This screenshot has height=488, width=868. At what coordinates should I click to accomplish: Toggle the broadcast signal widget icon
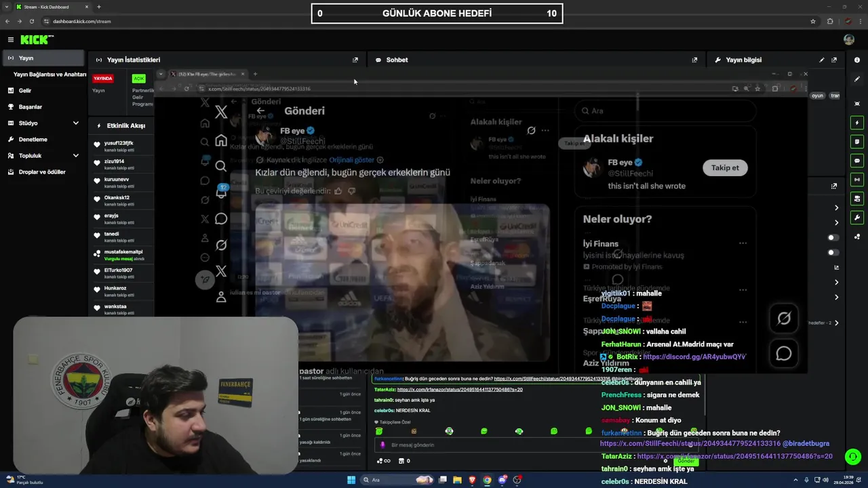pyautogui.click(x=857, y=180)
